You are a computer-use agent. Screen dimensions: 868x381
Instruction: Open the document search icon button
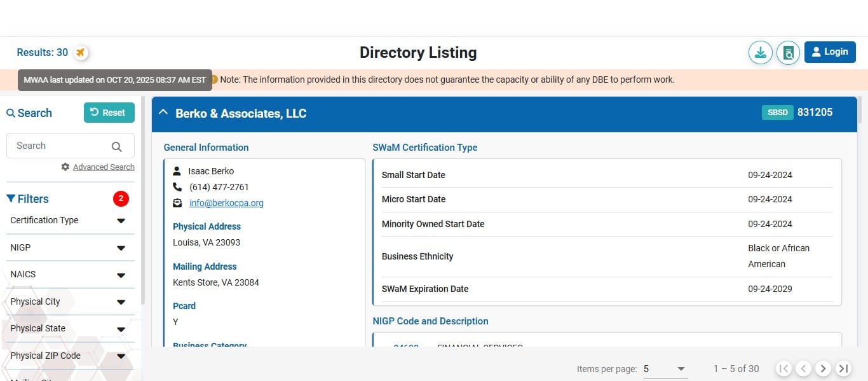(x=788, y=53)
